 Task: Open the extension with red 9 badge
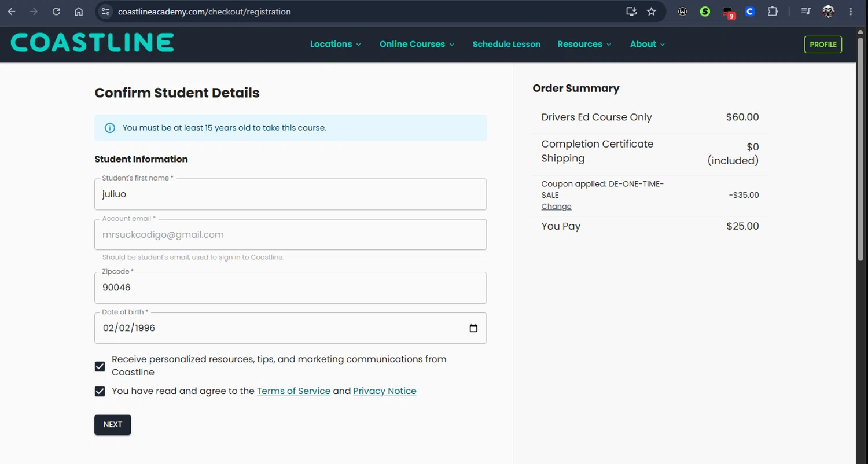pos(729,12)
